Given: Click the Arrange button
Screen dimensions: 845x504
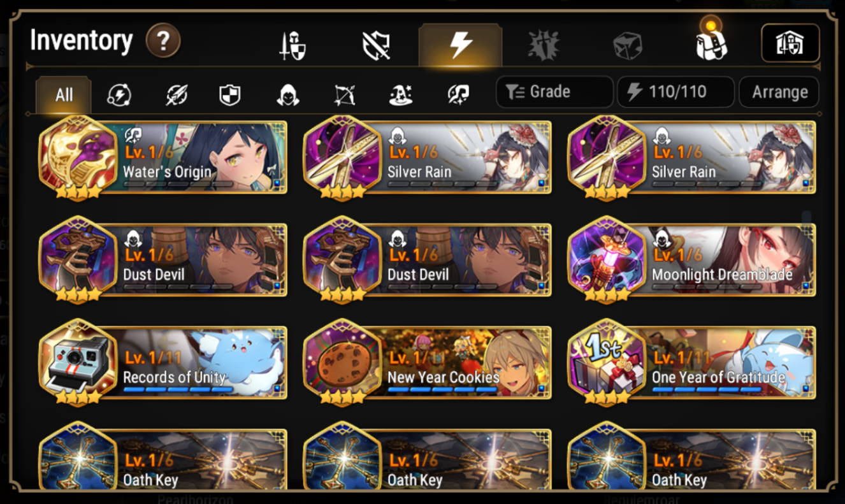Looking at the screenshot, I should (x=779, y=92).
